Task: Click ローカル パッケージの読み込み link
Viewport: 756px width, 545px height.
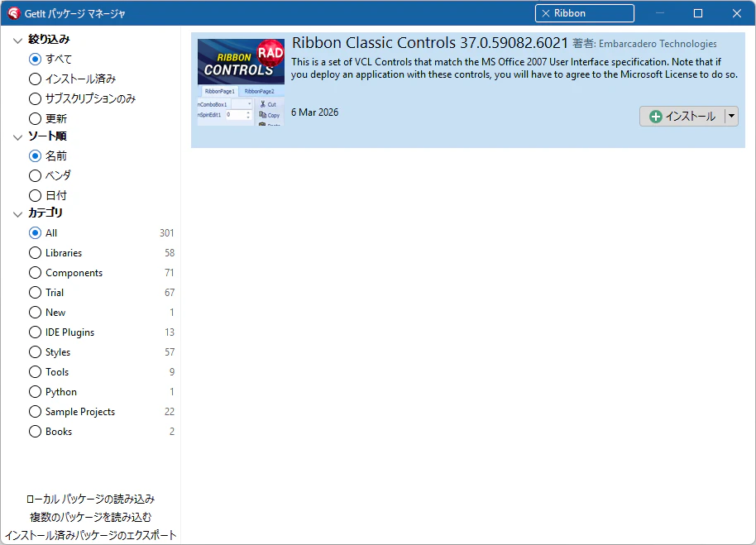Action: [90, 499]
